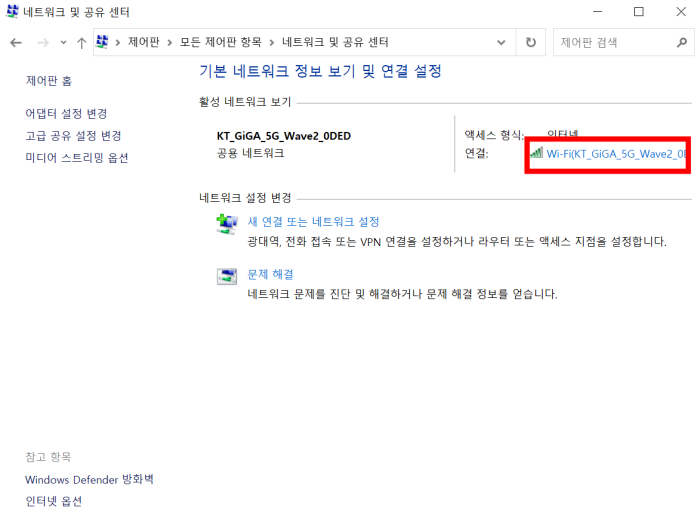Open 어댑터 설정 변경

(66, 113)
